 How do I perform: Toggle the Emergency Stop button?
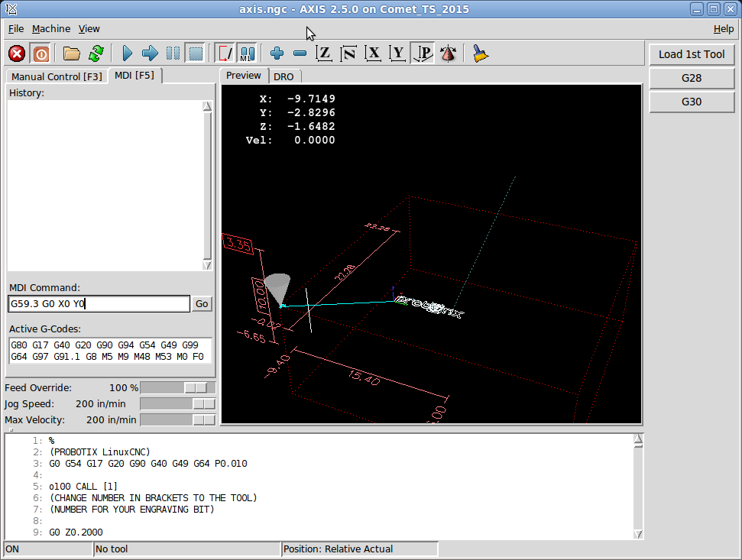17,53
